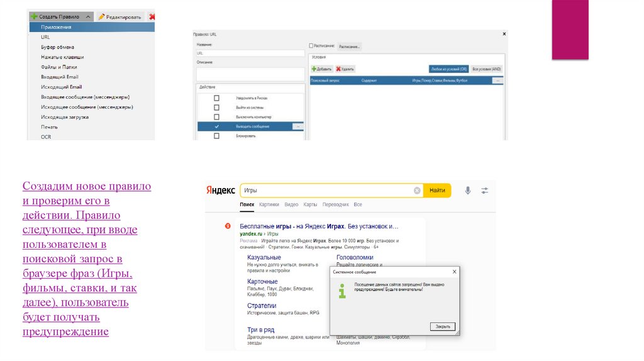644x361 pixels.
Task: Check Выйти из системы action
Action: coord(216,108)
